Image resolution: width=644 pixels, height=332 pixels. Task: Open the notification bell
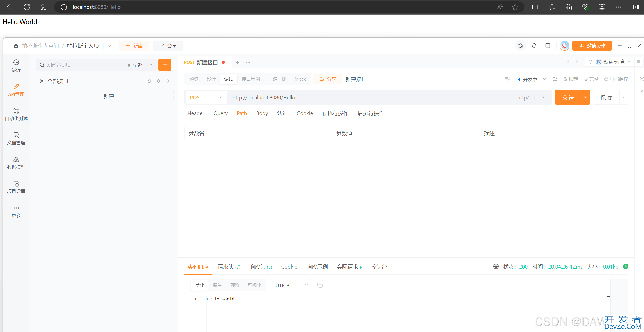pos(534,46)
